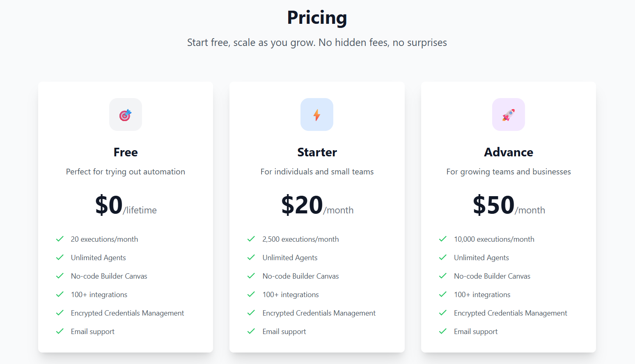Click the Pricing page title
The height and width of the screenshot is (364, 635).
tap(317, 18)
